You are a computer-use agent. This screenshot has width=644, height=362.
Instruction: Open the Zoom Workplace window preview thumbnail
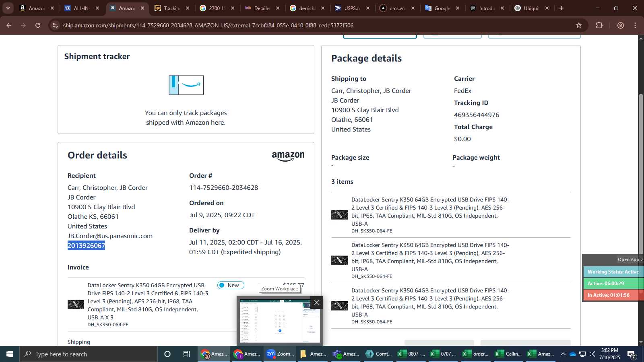[x=280, y=322]
